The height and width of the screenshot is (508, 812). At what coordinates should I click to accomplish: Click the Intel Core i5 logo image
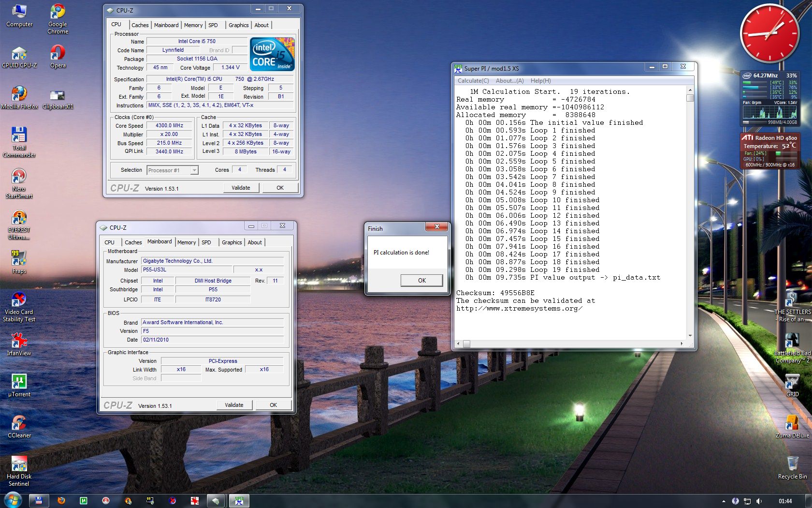[x=273, y=55]
